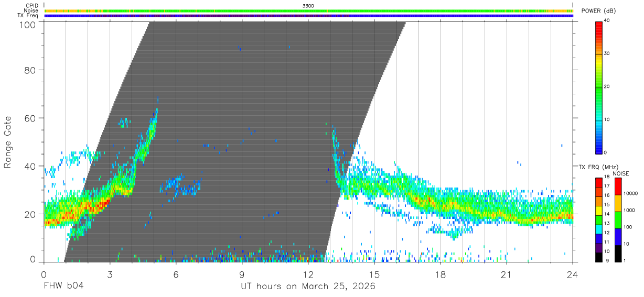This screenshot has width=644, height=297.
Task: Click the CPID label above the plot
Action: coord(33,6)
